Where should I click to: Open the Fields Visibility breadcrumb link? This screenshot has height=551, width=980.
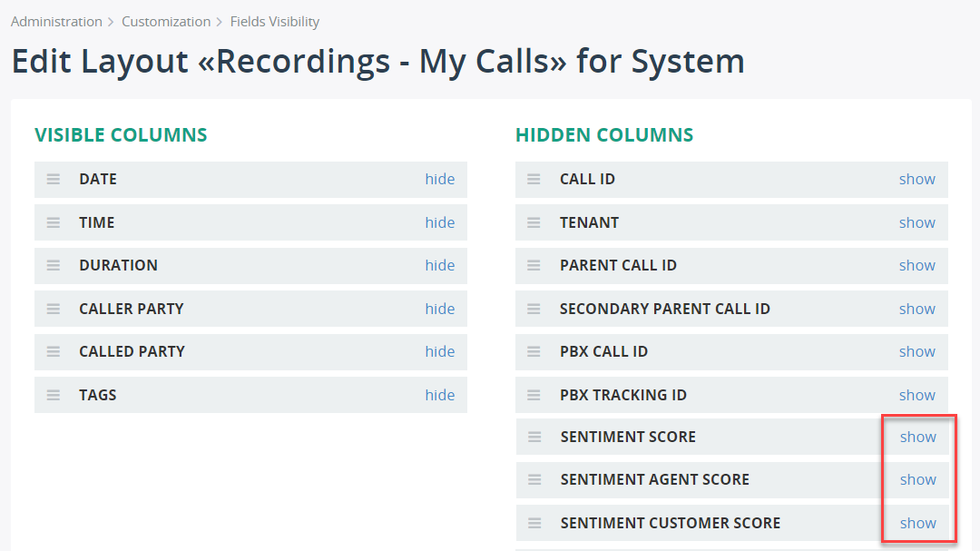pyautogui.click(x=274, y=21)
